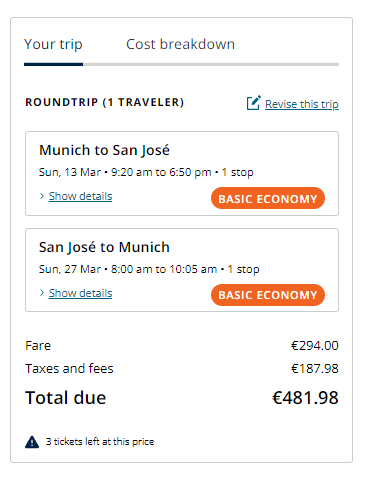Open the Cost breakdown tab
Screen dimensions: 378x498
180,44
